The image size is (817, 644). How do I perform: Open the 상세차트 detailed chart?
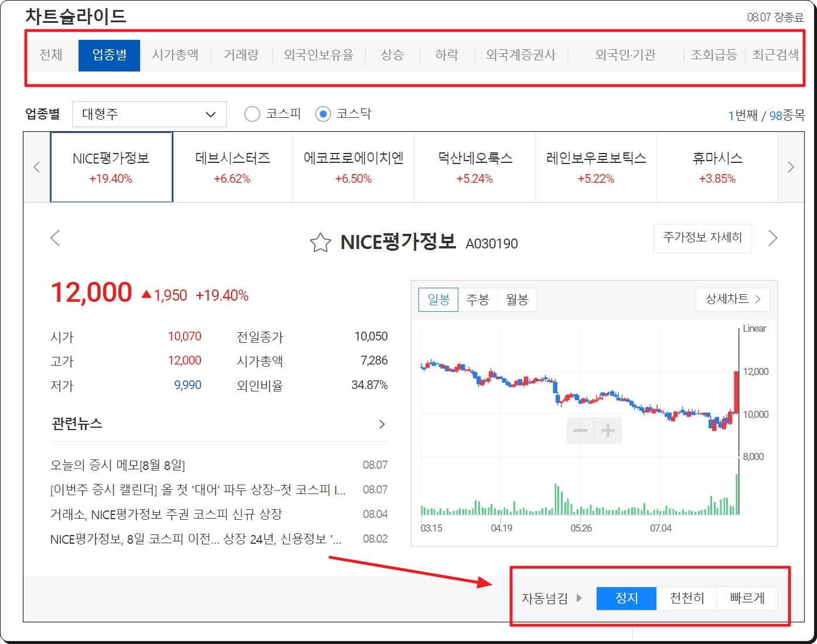click(x=733, y=299)
